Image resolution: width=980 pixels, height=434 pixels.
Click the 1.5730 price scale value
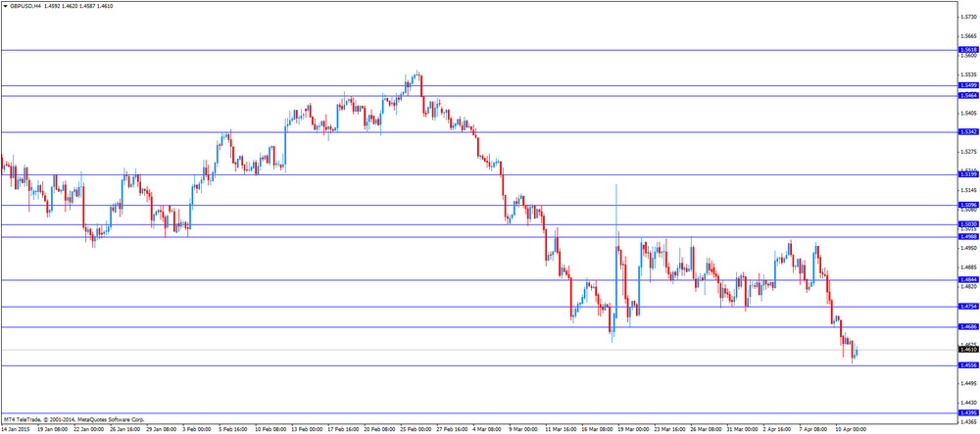coord(967,18)
